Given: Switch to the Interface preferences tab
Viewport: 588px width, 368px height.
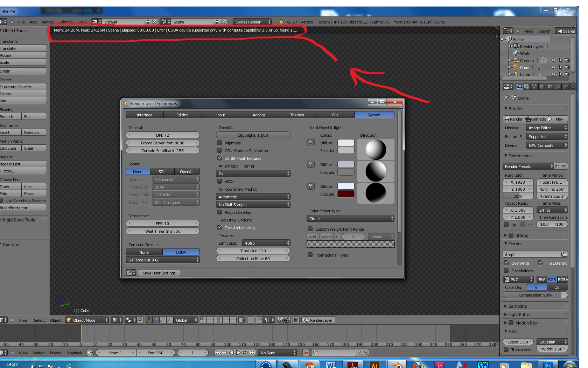Looking at the screenshot, I should [145, 115].
